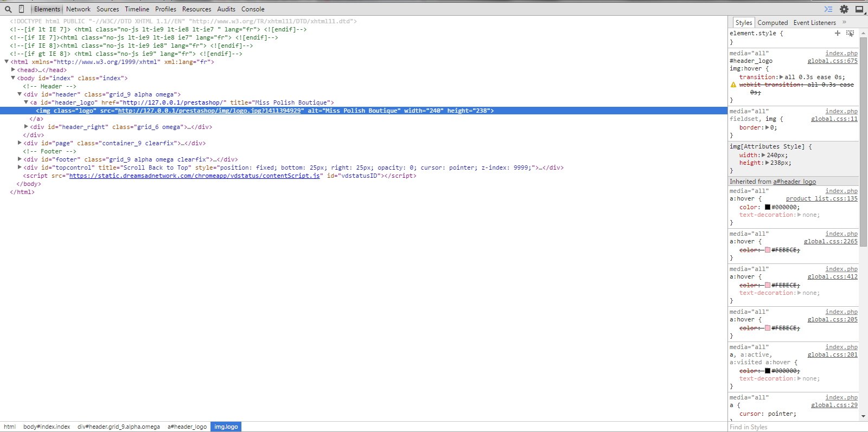The width and height of the screenshot is (868, 432).
Task: Open the Console tab
Action: (253, 9)
